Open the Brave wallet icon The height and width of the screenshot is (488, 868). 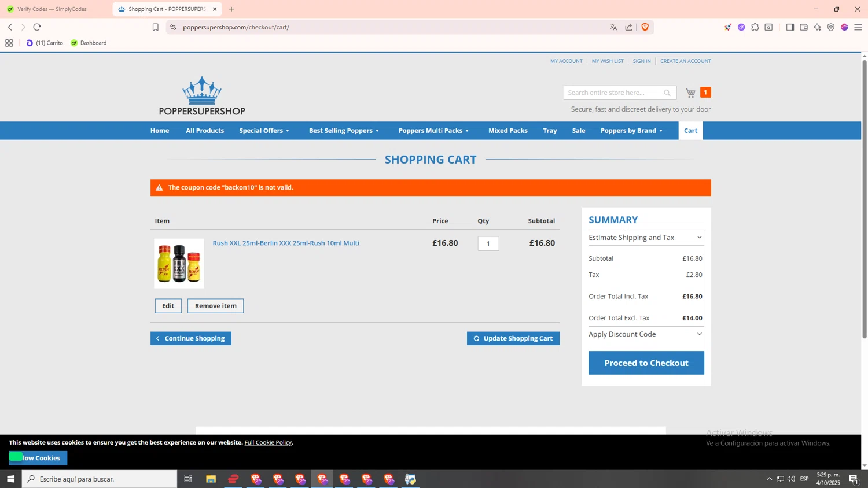click(x=804, y=27)
